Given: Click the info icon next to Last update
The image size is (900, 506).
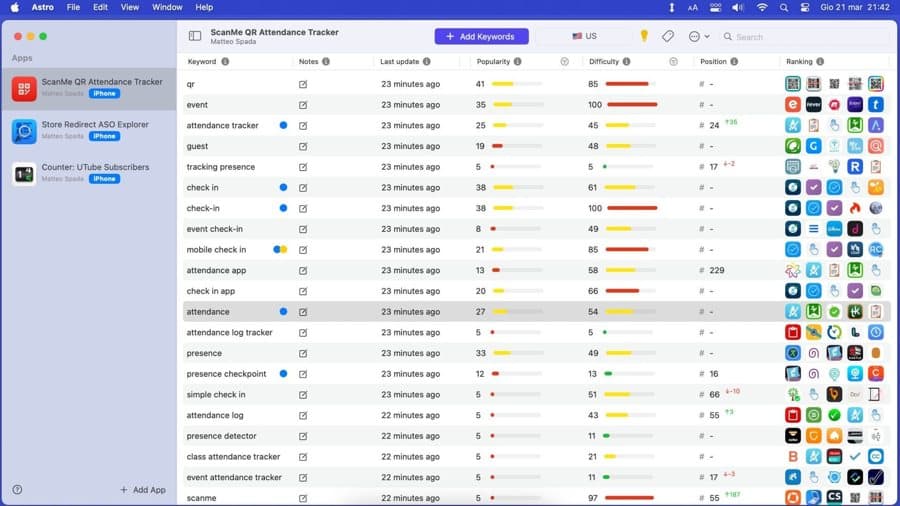Looking at the screenshot, I should [x=426, y=61].
